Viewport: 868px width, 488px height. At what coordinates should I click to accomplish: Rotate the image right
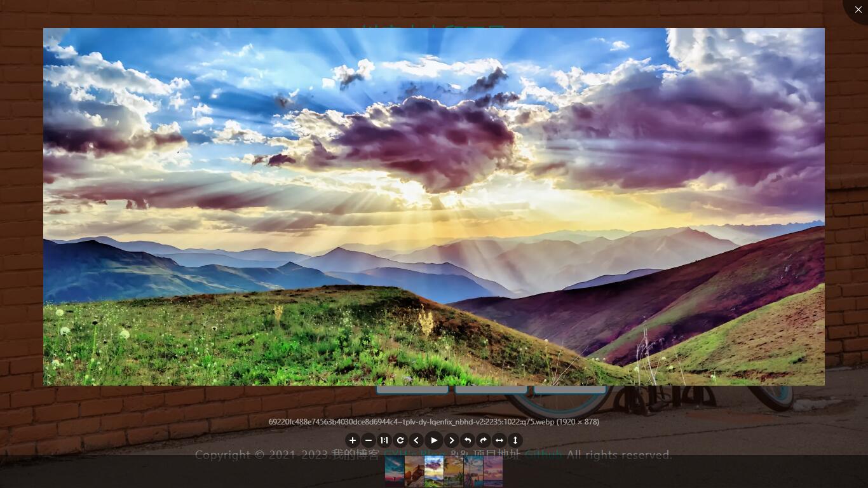pyautogui.click(x=484, y=440)
